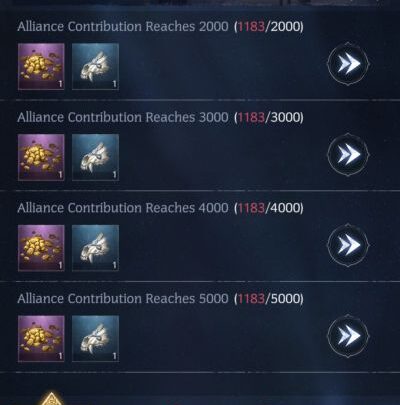Tap the go arrow for 2000 contribution
Image resolution: width=400 pixels, height=405 pixels.
[348, 64]
